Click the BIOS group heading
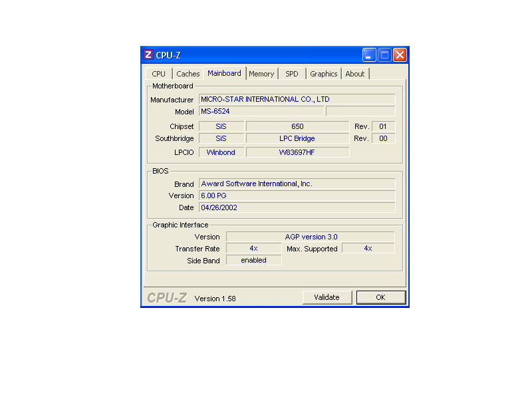The height and width of the screenshot is (399, 532). click(x=160, y=171)
